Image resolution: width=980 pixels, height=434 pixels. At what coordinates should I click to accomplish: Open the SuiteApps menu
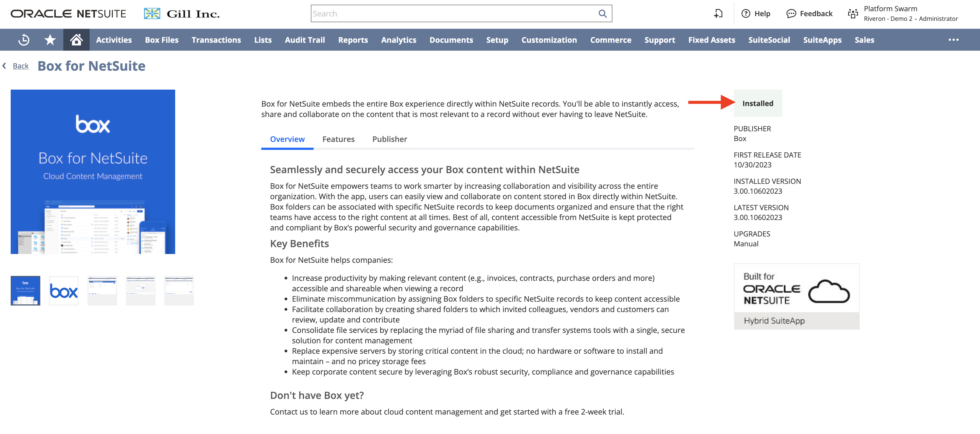click(822, 40)
